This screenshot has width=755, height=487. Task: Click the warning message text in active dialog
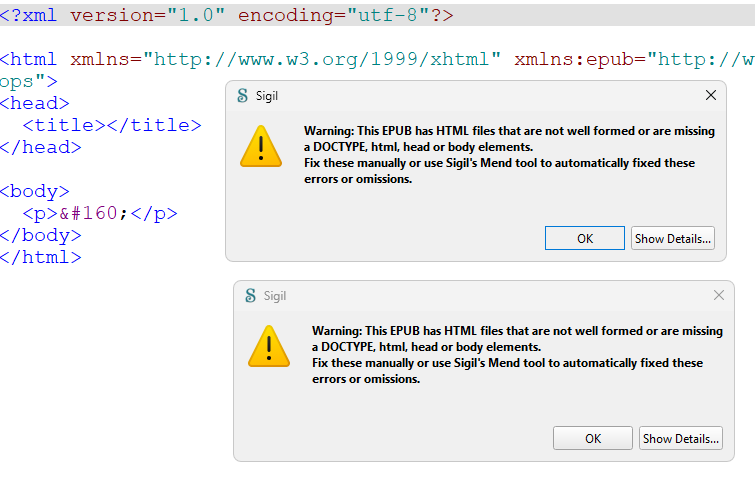tap(509, 155)
